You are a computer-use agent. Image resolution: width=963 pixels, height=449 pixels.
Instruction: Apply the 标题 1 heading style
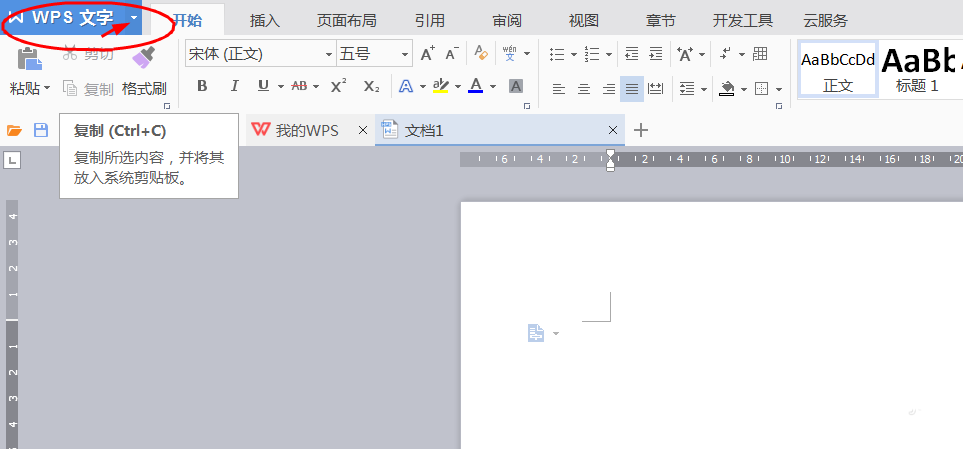pyautogui.click(x=918, y=69)
